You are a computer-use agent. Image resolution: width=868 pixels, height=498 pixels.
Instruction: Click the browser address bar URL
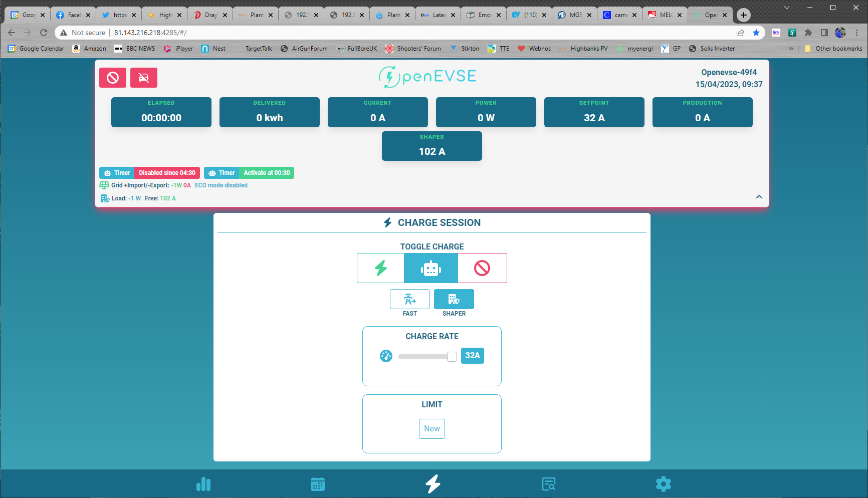(150, 33)
